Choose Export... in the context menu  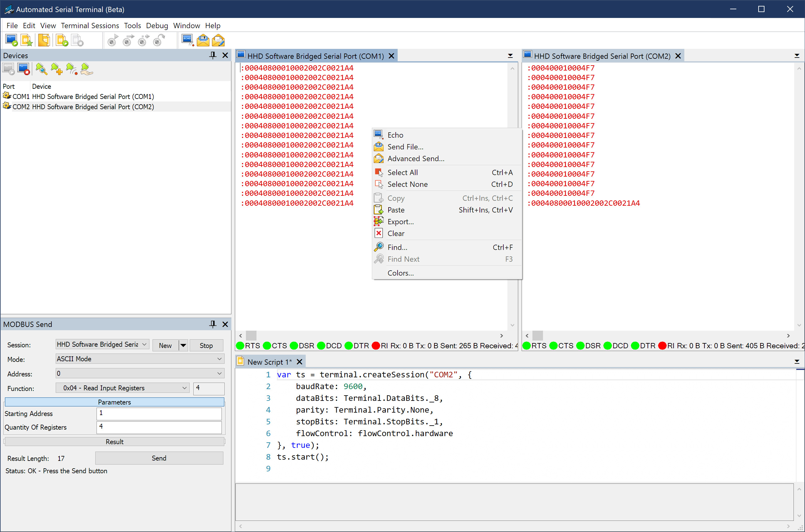point(447,222)
